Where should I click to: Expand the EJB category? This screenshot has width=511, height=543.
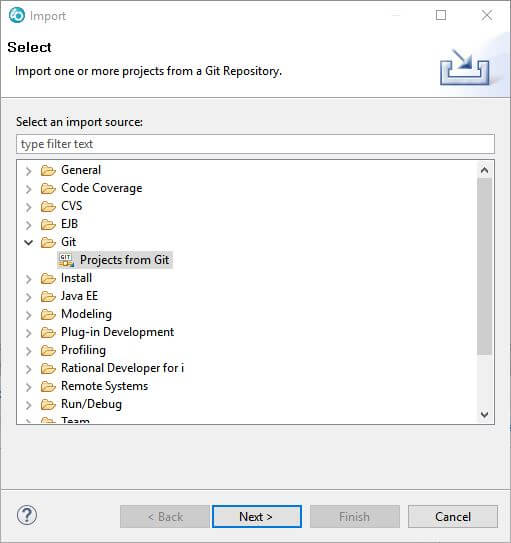[x=29, y=225]
